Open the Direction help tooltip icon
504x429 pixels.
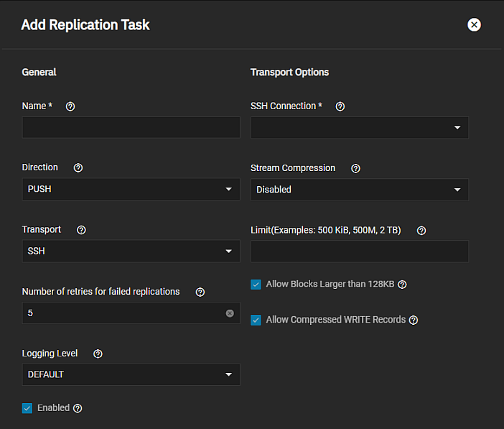[x=78, y=167]
